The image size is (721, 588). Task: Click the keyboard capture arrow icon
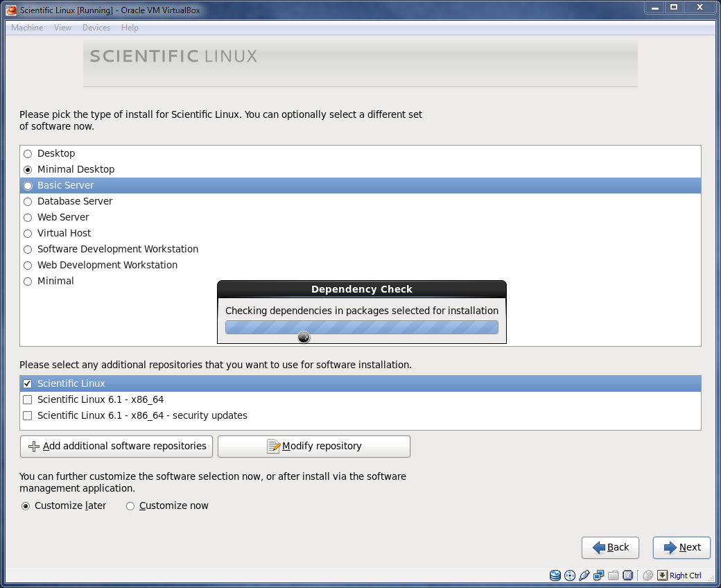click(x=662, y=575)
